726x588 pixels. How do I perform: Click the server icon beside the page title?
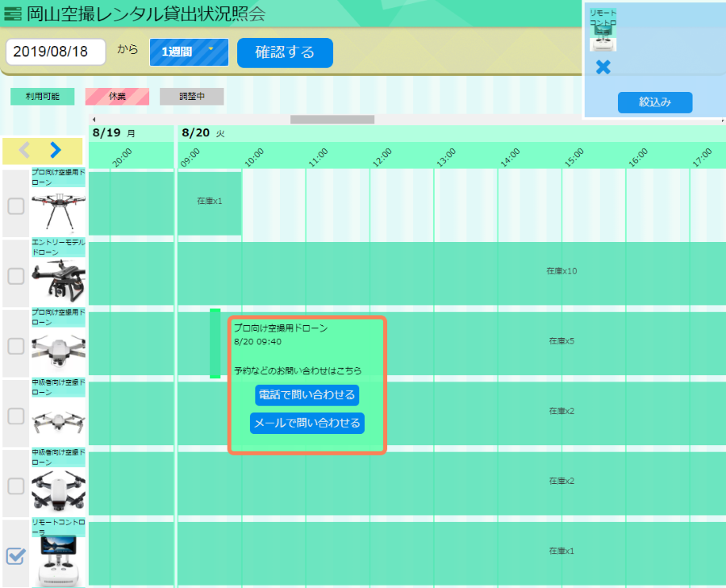pyautogui.click(x=13, y=14)
